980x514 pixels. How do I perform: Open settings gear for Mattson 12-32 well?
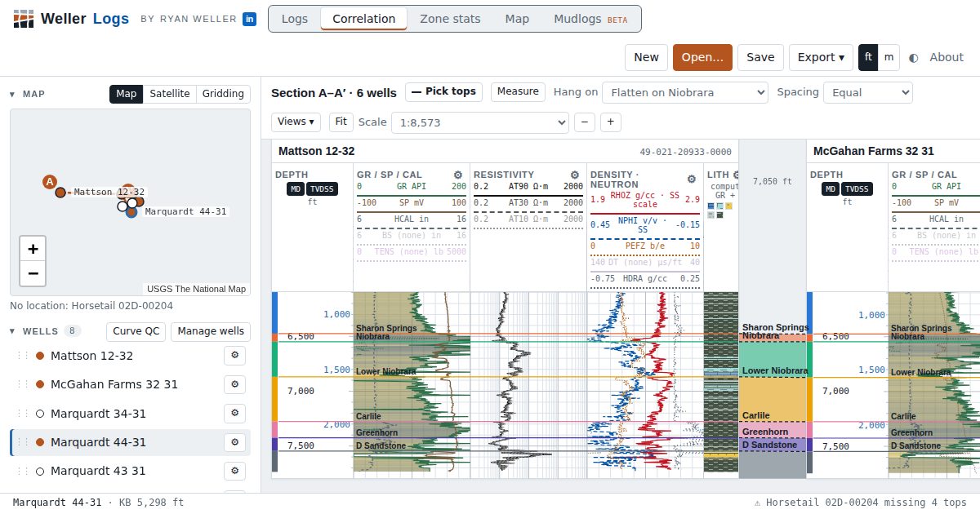[235, 356]
